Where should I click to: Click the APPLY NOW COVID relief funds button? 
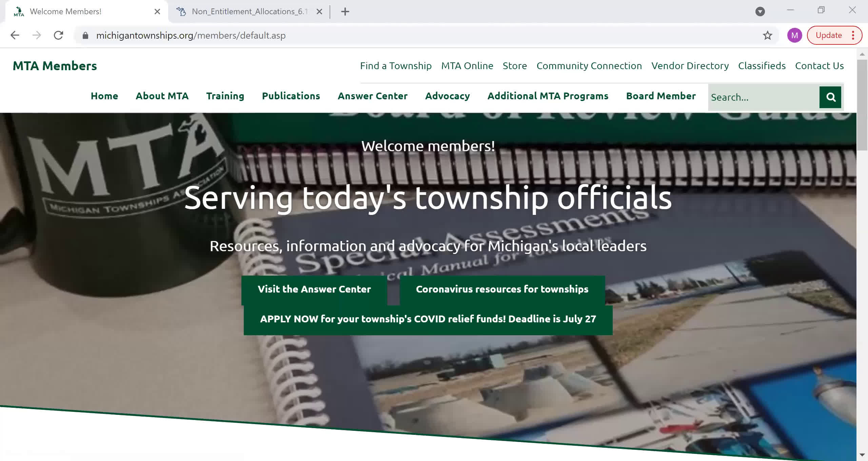click(428, 319)
